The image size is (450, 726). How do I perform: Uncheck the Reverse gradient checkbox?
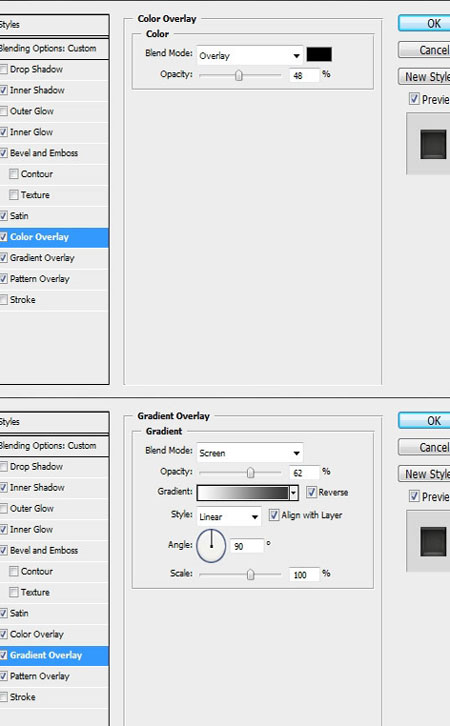pos(312,492)
